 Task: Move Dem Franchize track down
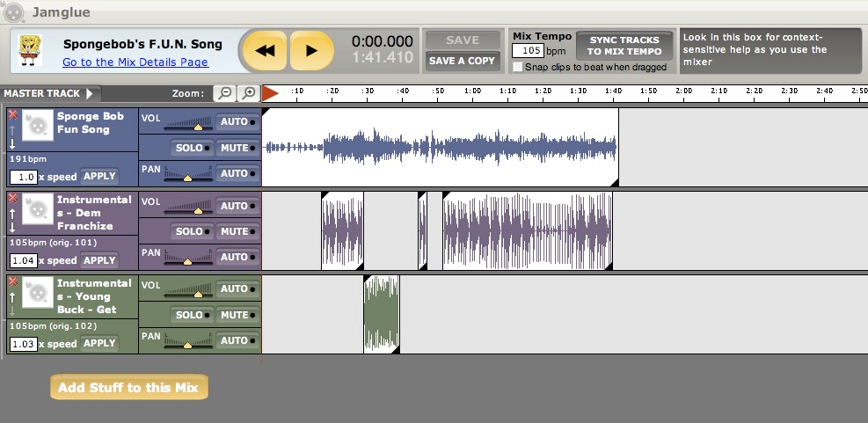pyautogui.click(x=12, y=227)
